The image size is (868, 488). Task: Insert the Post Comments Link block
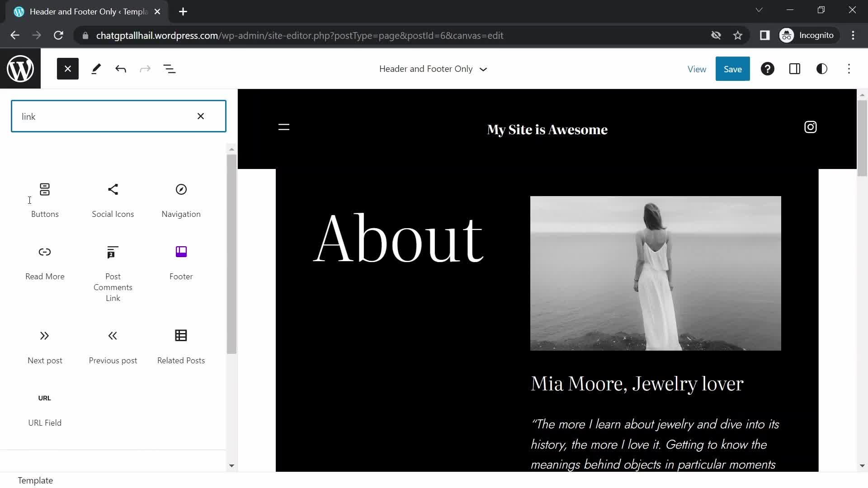(x=113, y=273)
